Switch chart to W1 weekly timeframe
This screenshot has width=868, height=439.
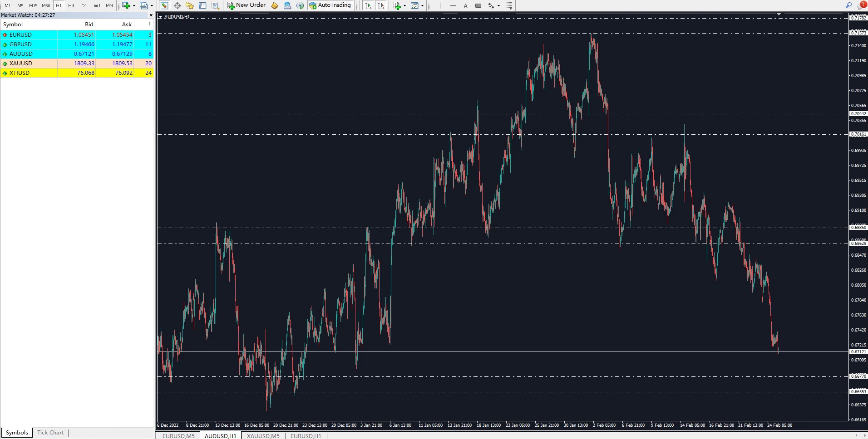[97, 5]
